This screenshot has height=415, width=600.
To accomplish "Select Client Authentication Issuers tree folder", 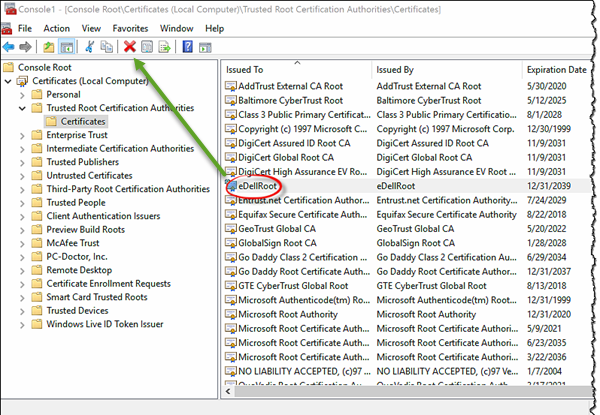I will click(x=103, y=216).
